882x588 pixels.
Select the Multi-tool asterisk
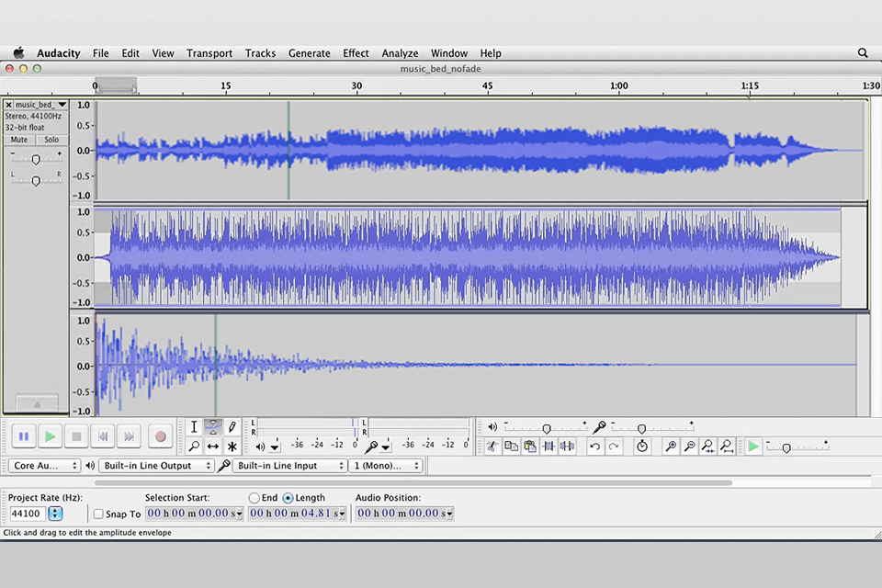(x=232, y=447)
